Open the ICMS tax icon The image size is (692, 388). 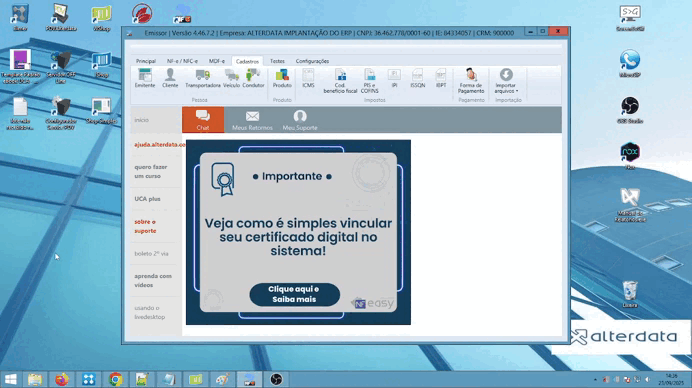pyautogui.click(x=308, y=79)
